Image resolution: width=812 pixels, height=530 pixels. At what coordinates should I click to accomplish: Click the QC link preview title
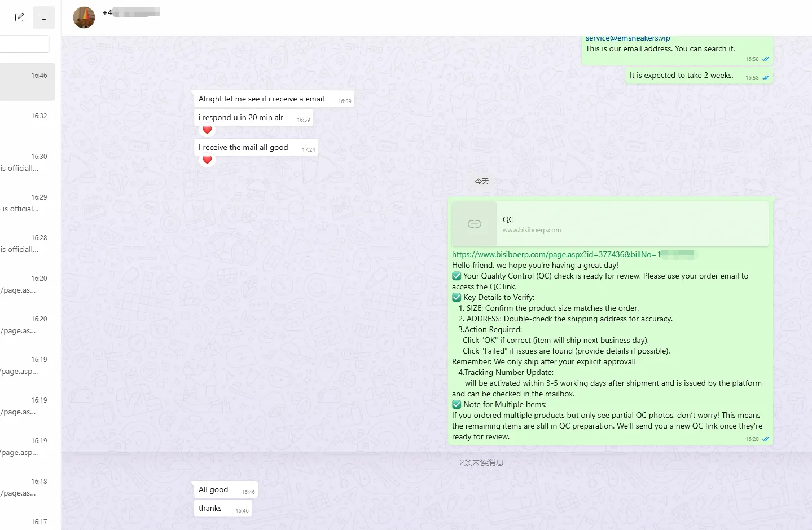pyautogui.click(x=508, y=219)
